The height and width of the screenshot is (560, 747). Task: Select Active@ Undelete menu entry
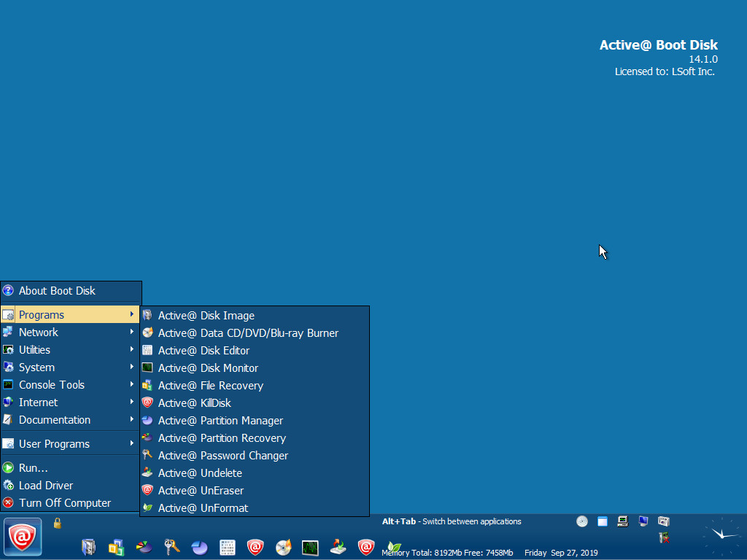pos(255,472)
